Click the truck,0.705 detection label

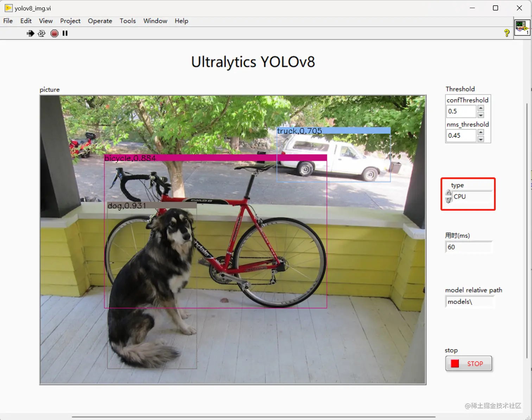(299, 131)
